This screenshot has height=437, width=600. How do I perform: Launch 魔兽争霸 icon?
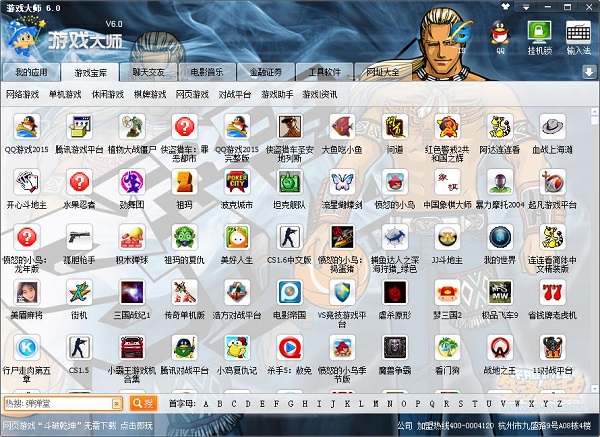395,347
